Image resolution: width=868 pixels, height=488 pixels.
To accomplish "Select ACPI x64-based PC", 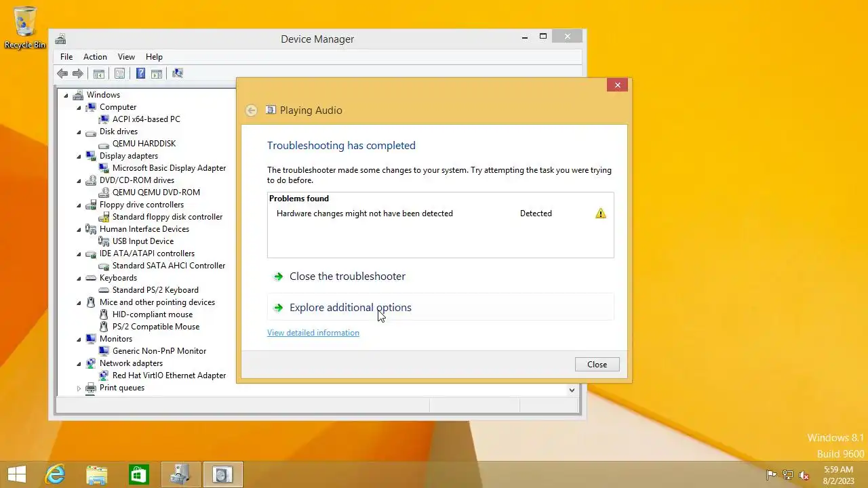I will point(146,119).
